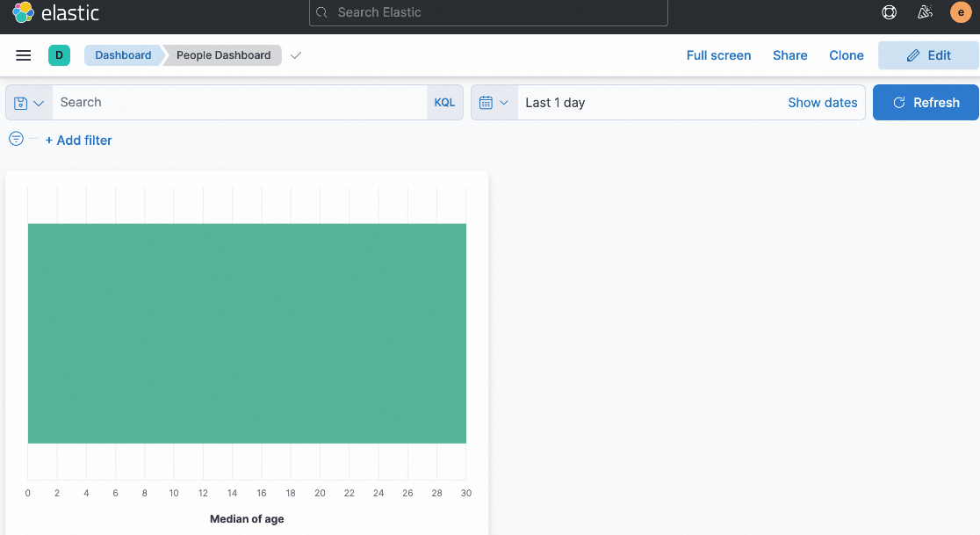The image size is (980, 535).
Task: Open the Last 1 day time range
Action: 555,103
